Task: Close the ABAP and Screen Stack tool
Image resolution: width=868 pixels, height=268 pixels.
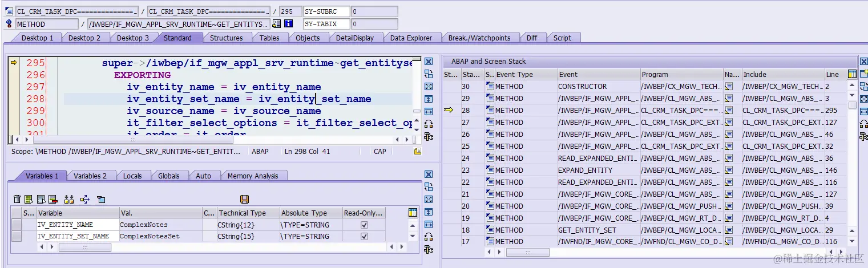Action: (x=863, y=62)
